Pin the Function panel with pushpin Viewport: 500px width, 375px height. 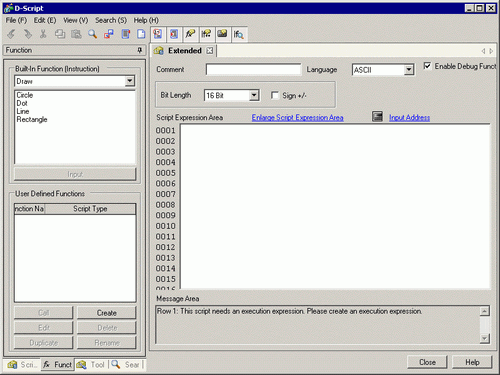pos(140,50)
